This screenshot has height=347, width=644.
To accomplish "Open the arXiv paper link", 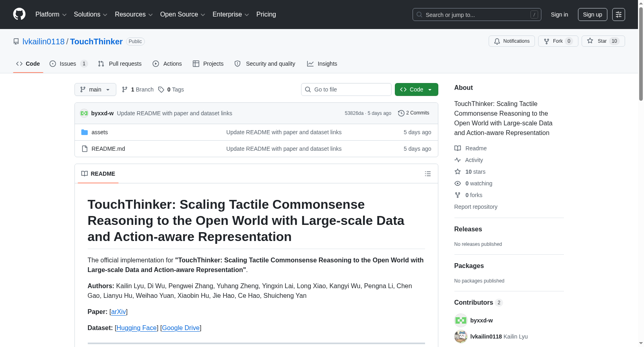I will click(119, 312).
